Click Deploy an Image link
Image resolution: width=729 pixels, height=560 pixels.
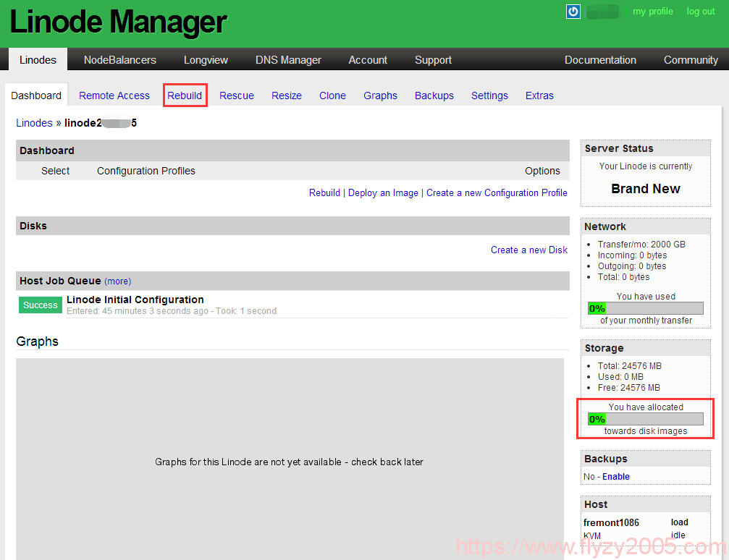(x=383, y=193)
